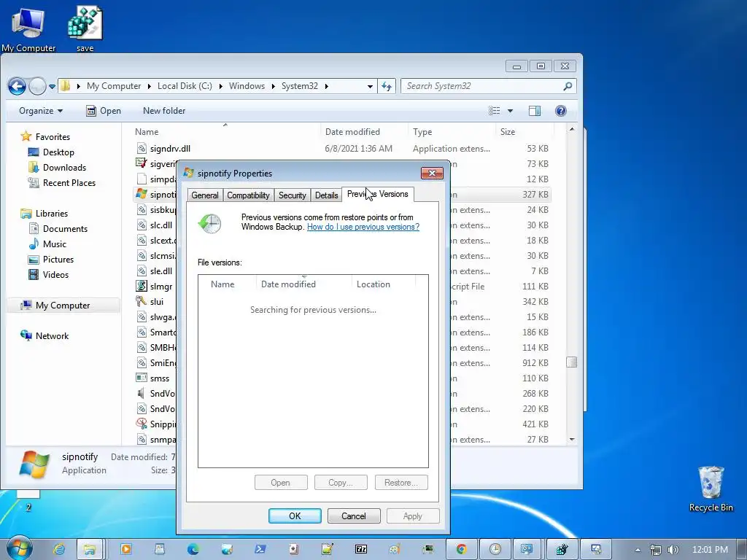This screenshot has width=747, height=560.
Task: Open address bar history dropdown
Action: 370,86
